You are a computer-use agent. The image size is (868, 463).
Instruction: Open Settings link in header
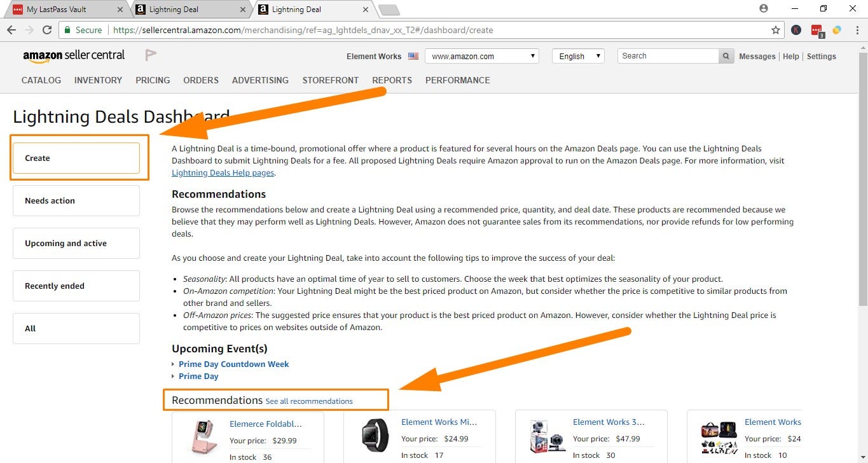(x=822, y=57)
